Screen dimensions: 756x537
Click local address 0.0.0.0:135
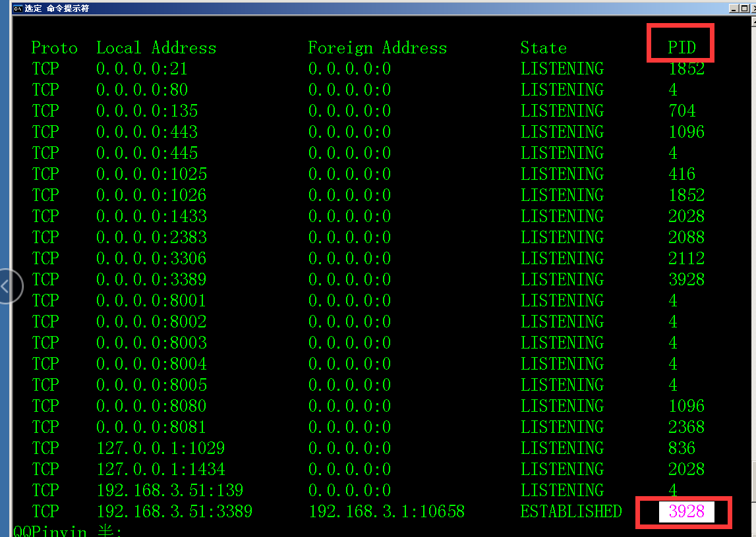(x=147, y=111)
